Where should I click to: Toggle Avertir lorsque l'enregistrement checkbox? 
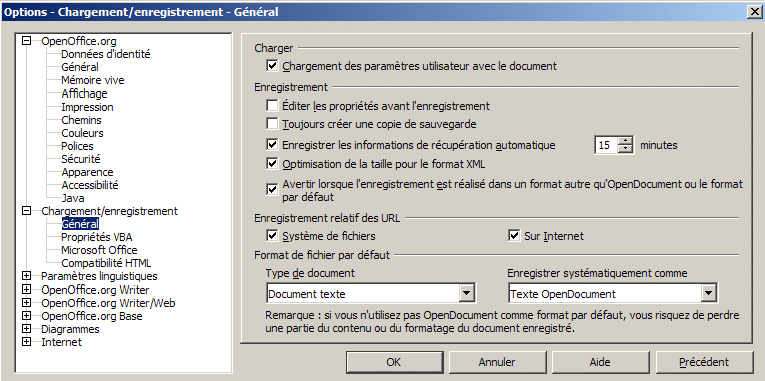coord(272,189)
